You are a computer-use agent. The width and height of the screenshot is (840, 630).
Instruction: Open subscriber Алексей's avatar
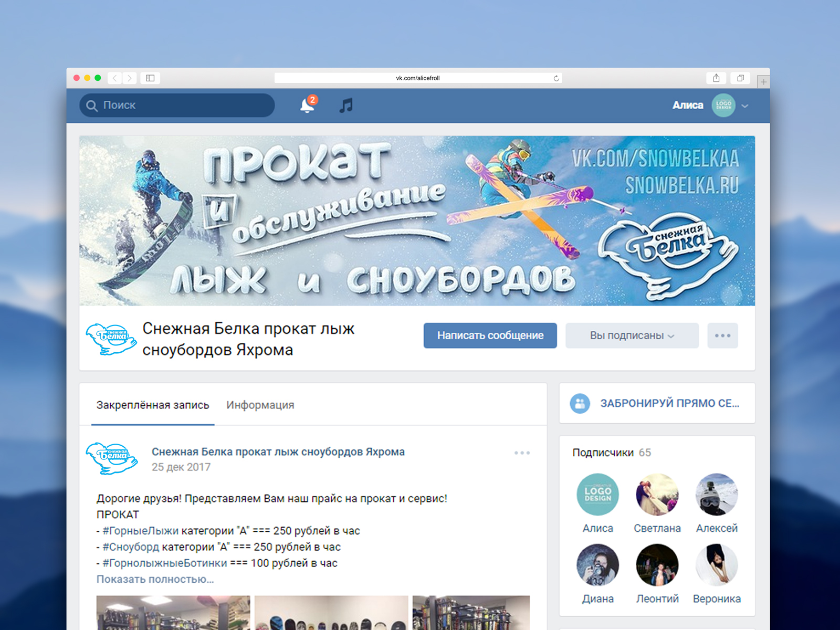point(717,495)
